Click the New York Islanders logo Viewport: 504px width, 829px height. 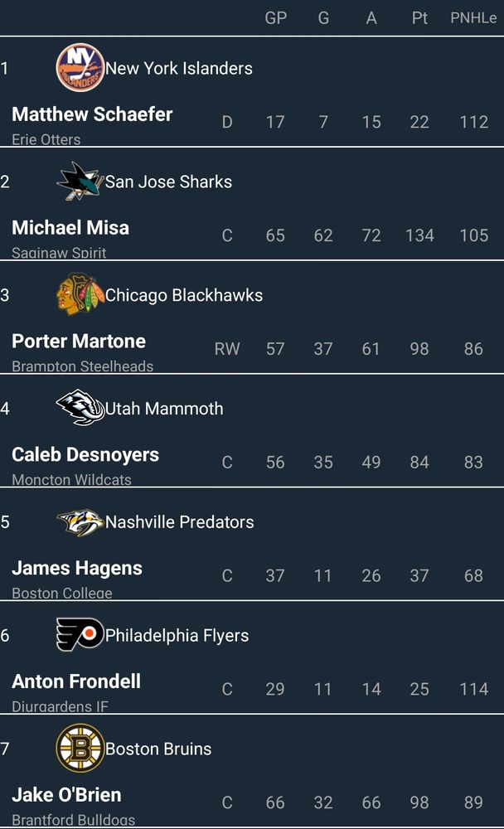[x=80, y=68]
